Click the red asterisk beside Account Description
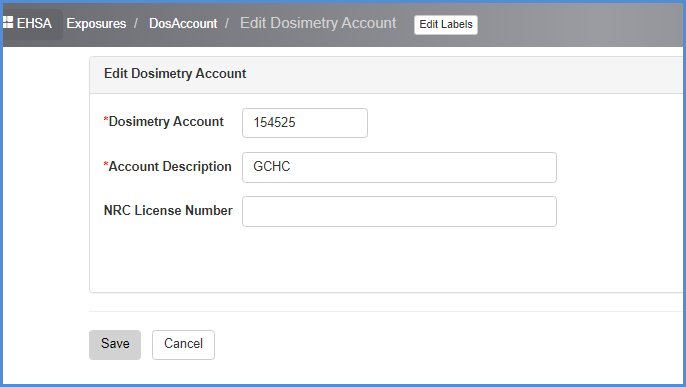686x387 pixels. coord(105,164)
